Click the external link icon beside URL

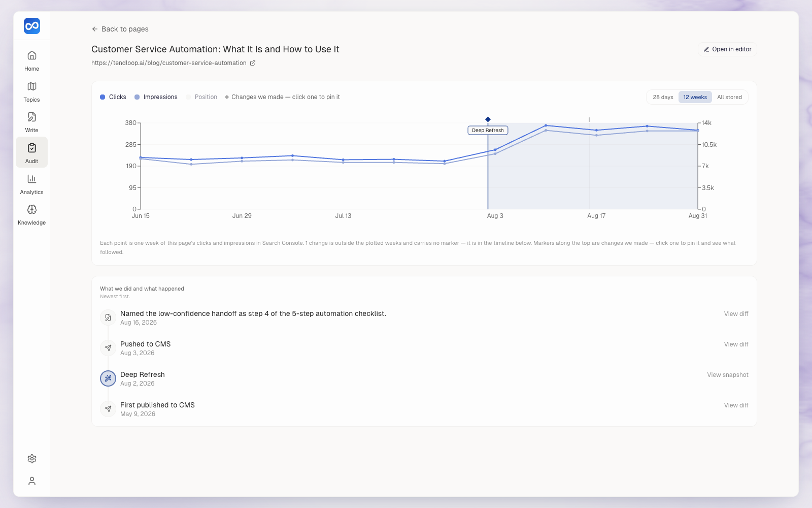coord(253,63)
